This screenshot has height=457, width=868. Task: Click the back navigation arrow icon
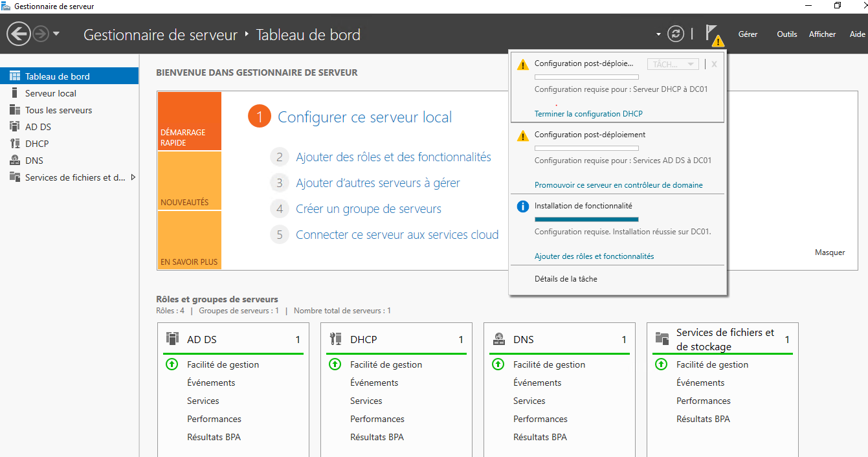click(19, 34)
